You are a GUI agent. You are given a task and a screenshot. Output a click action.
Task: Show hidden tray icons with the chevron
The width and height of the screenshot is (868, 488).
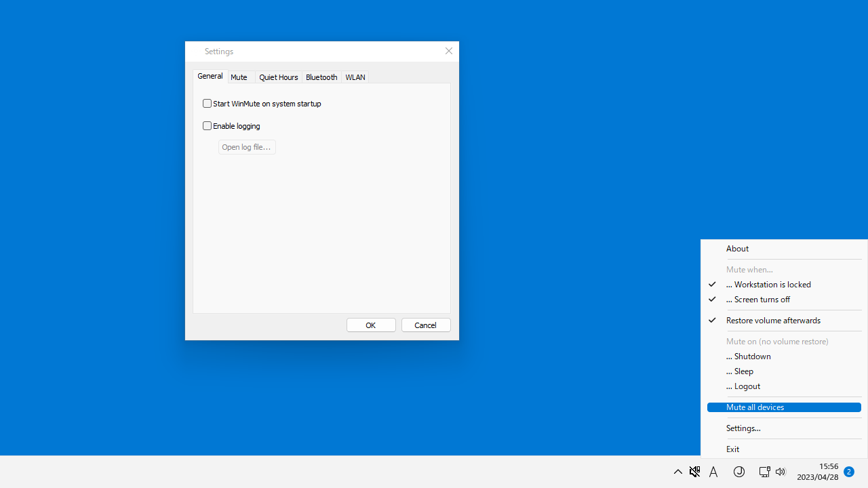pyautogui.click(x=677, y=472)
